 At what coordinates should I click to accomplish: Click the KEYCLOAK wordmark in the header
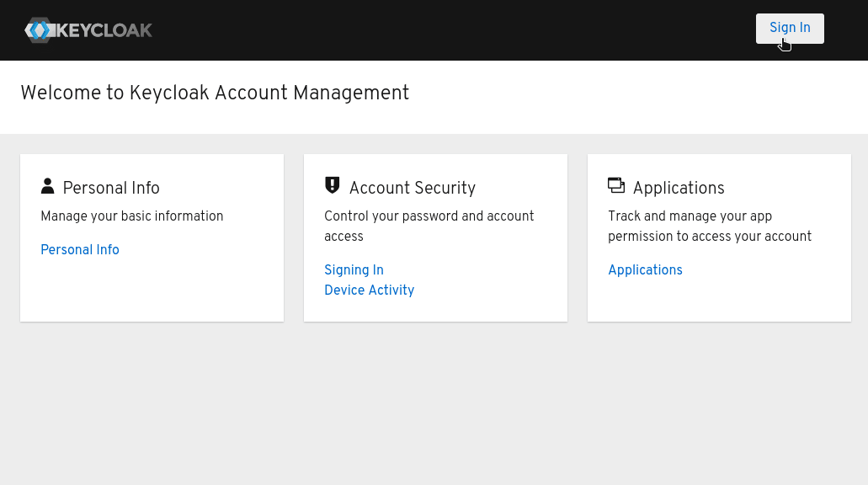point(104,30)
